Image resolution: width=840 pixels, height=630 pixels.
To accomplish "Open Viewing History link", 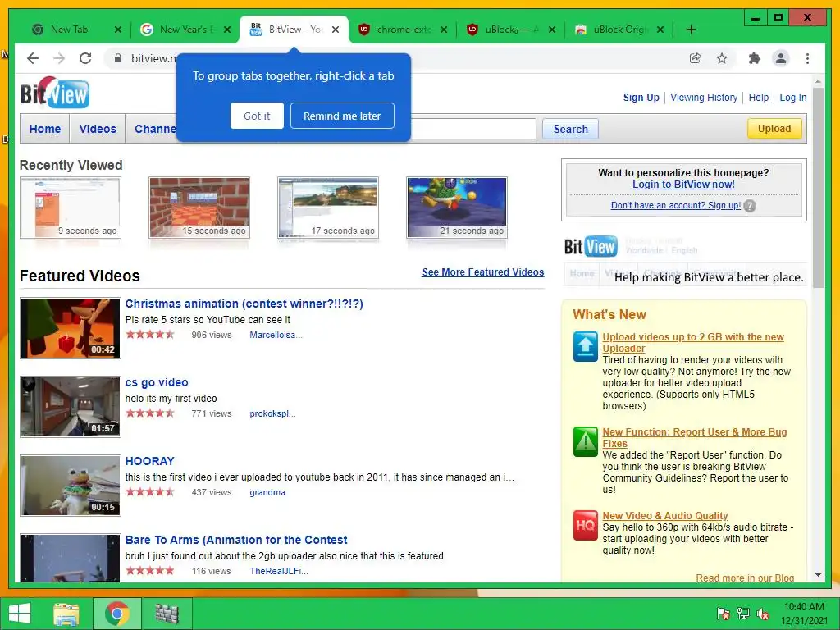I will pos(704,98).
